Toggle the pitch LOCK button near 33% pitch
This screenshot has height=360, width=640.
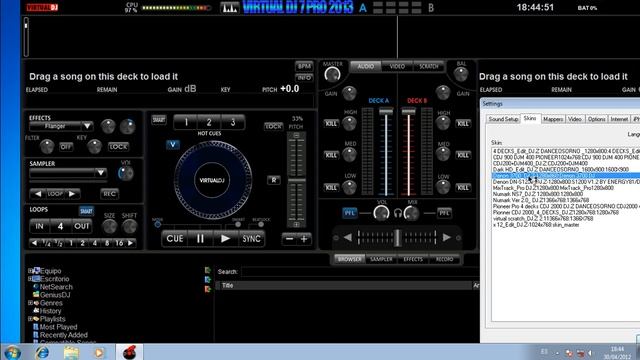(x=273, y=126)
